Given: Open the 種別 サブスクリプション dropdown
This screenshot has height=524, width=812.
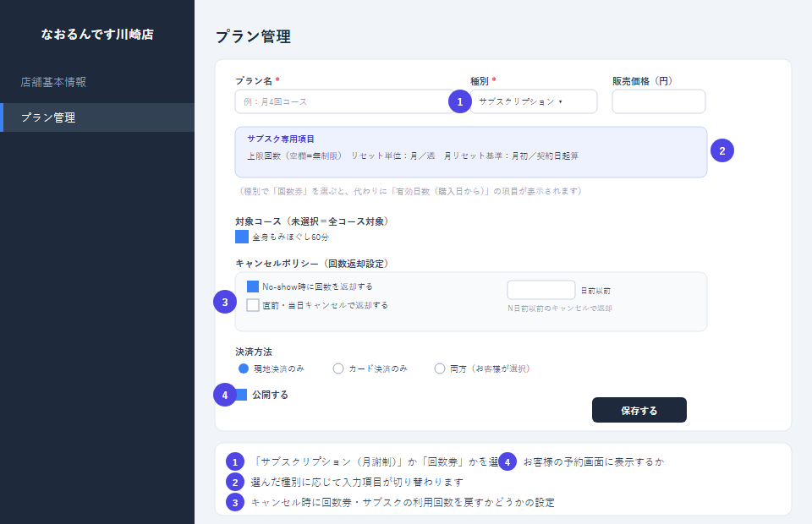Looking at the screenshot, I should 534,101.
